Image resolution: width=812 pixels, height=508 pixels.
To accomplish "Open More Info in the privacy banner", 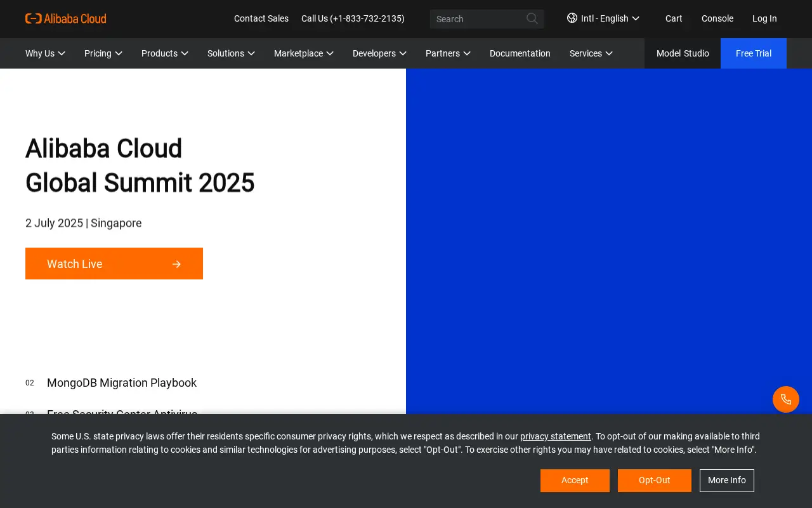I will pos(727,481).
